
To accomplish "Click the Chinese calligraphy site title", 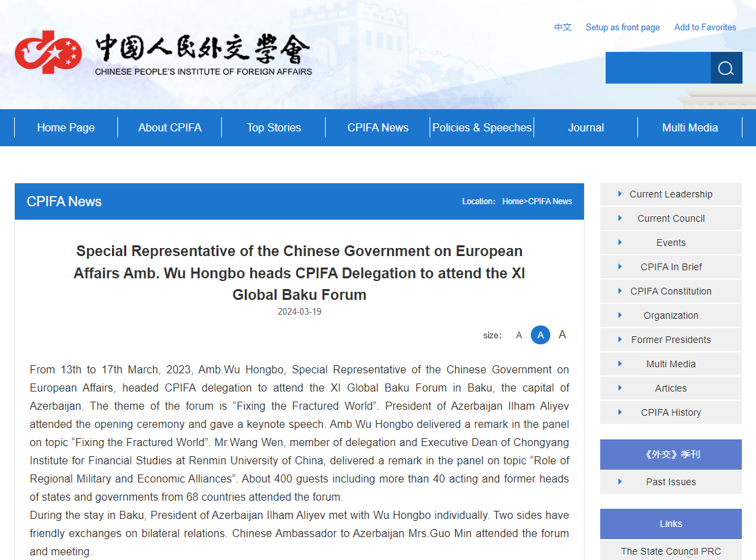I will coord(202,49).
